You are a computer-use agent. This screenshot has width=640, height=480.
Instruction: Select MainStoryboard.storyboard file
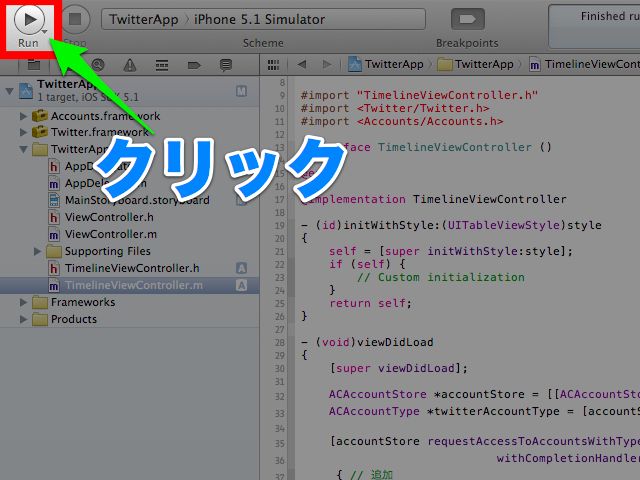tap(137, 200)
